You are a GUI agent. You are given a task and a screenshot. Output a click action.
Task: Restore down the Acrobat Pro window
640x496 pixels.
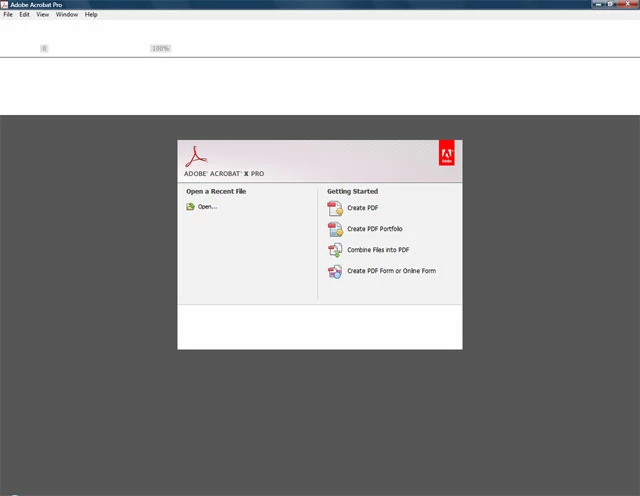tap(610, 4)
